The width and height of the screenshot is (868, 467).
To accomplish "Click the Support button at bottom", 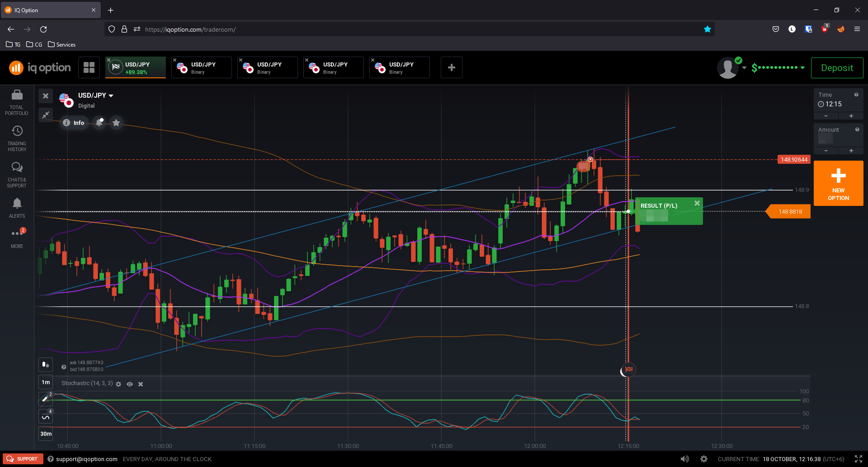I will click(x=23, y=459).
